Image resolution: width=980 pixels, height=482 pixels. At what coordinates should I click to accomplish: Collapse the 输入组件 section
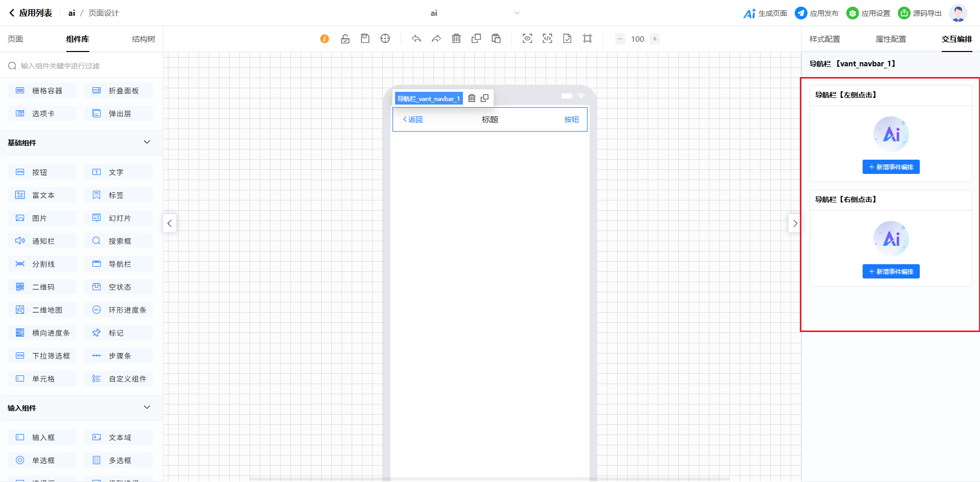[147, 408]
